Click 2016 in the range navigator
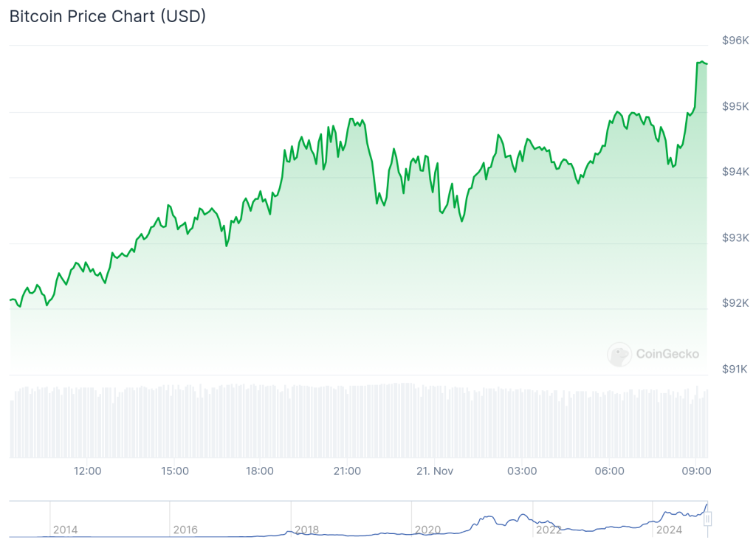The height and width of the screenshot is (551, 756). click(185, 530)
